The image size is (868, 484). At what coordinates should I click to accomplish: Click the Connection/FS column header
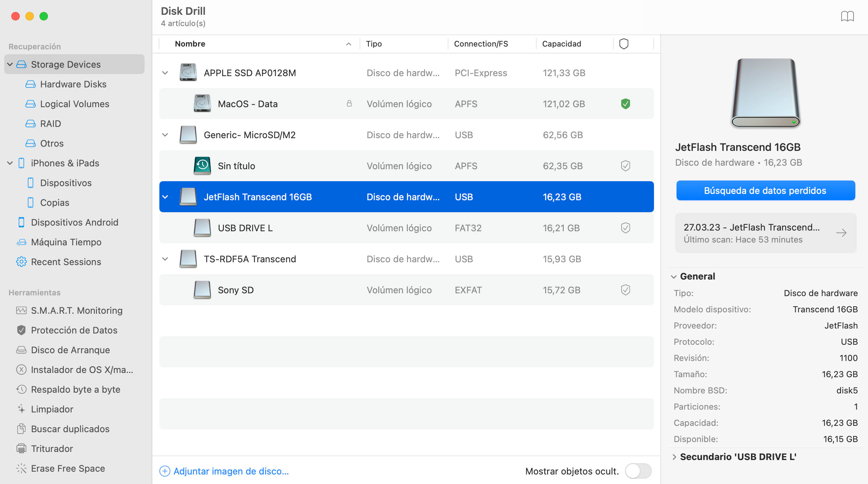pyautogui.click(x=481, y=44)
